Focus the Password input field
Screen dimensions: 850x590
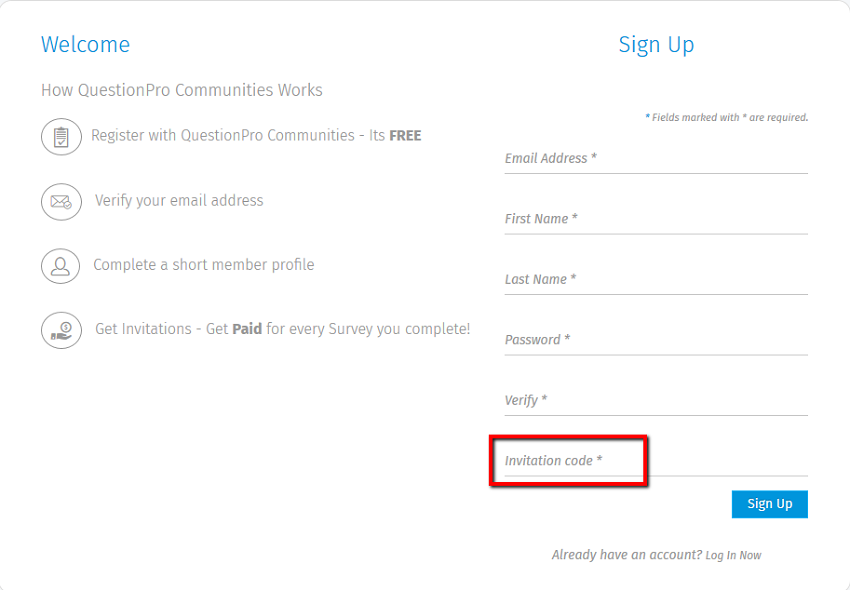pos(656,340)
